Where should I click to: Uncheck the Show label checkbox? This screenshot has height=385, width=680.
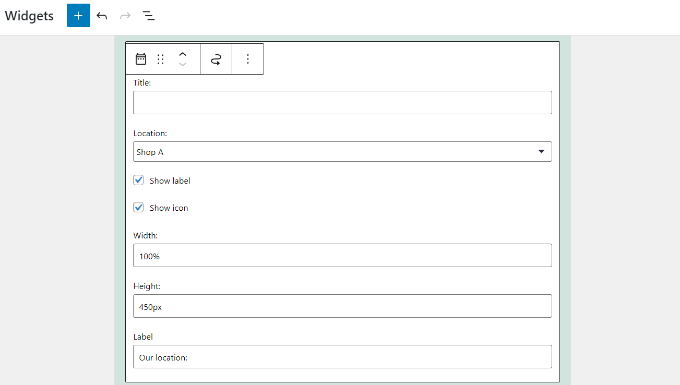point(138,180)
